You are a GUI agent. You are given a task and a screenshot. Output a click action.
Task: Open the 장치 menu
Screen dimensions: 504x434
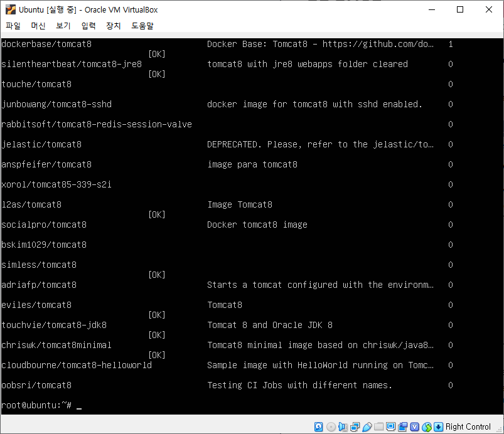[x=114, y=26]
